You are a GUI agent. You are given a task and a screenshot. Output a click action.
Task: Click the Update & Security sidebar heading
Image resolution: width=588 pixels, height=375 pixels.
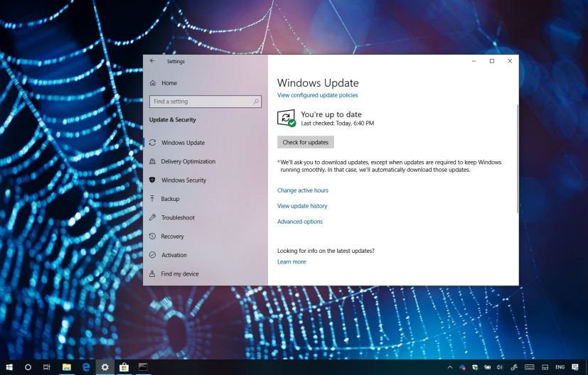pos(173,120)
